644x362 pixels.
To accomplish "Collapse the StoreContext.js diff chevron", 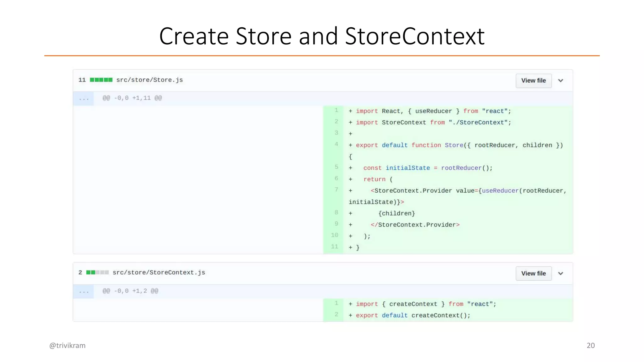I will [x=560, y=273].
